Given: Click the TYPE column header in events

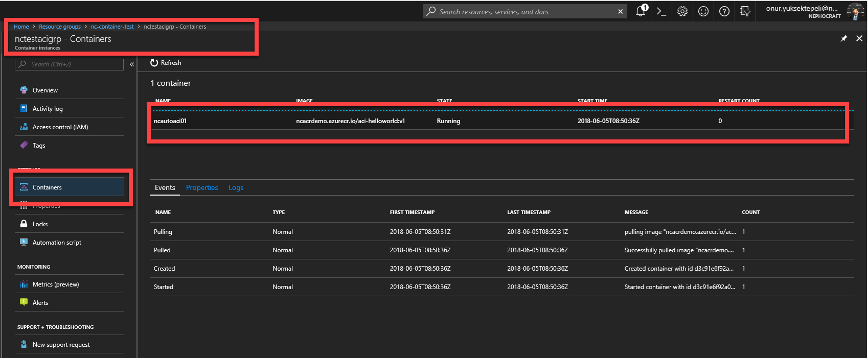Looking at the screenshot, I should tap(279, 212).
